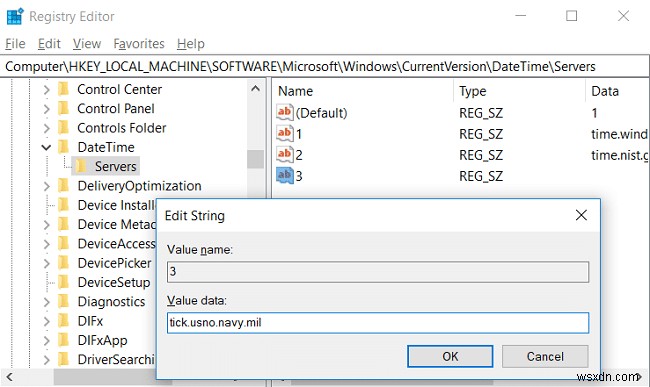
Task: Expand the DIFxApp key
Action: click(46, 340)
